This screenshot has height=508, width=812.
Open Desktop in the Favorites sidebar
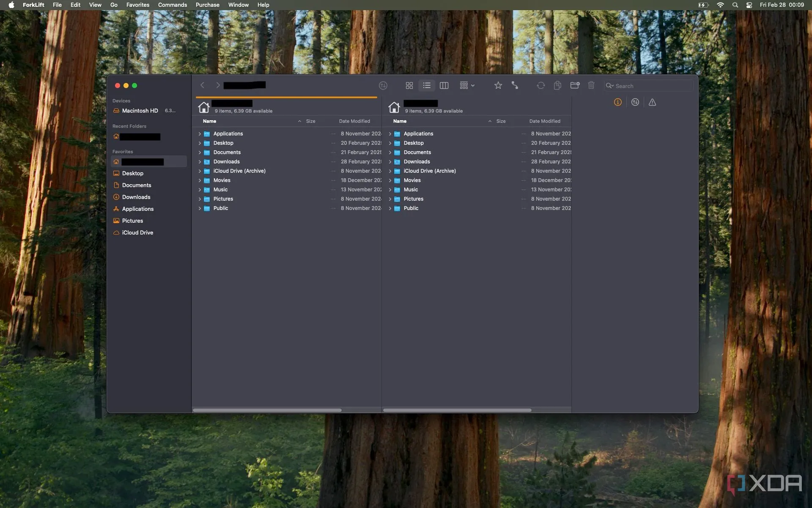click(x=149, y=173)
